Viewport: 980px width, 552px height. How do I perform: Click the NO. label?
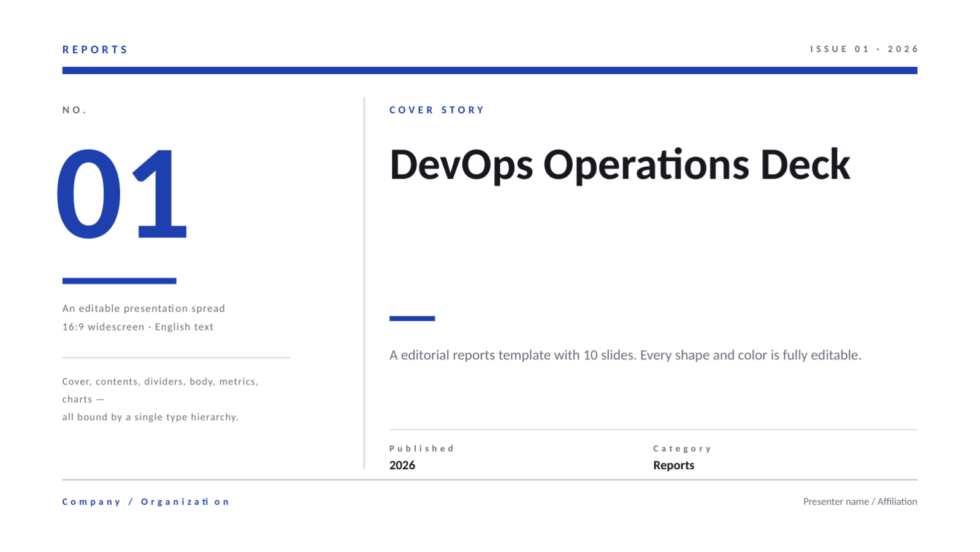click(x=75, y=110)
